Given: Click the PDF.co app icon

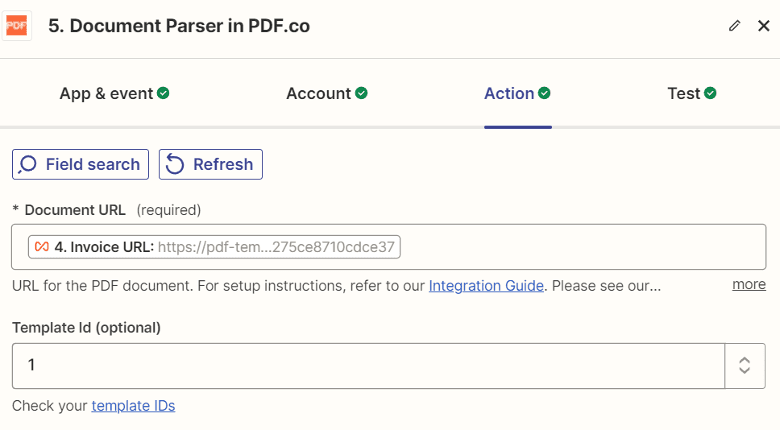Looking at the screenshot, I should tap(16, 25).
